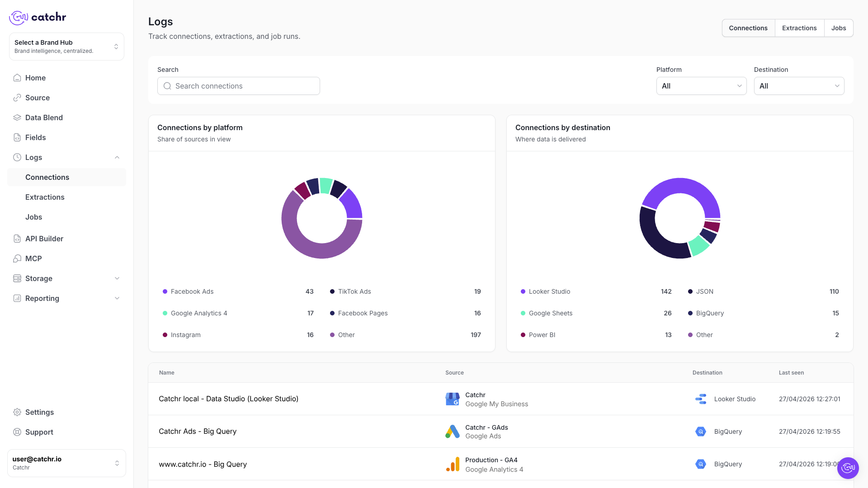The width and height of the screenshot is (868, 488).
Task: Click the Reporting chart icon
Action: coord(17,298)
